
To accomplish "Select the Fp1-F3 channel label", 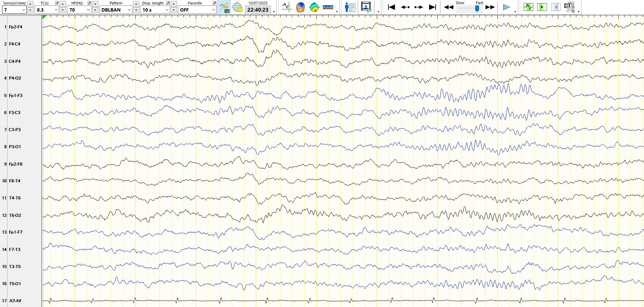I will click(x=16, y=95).
